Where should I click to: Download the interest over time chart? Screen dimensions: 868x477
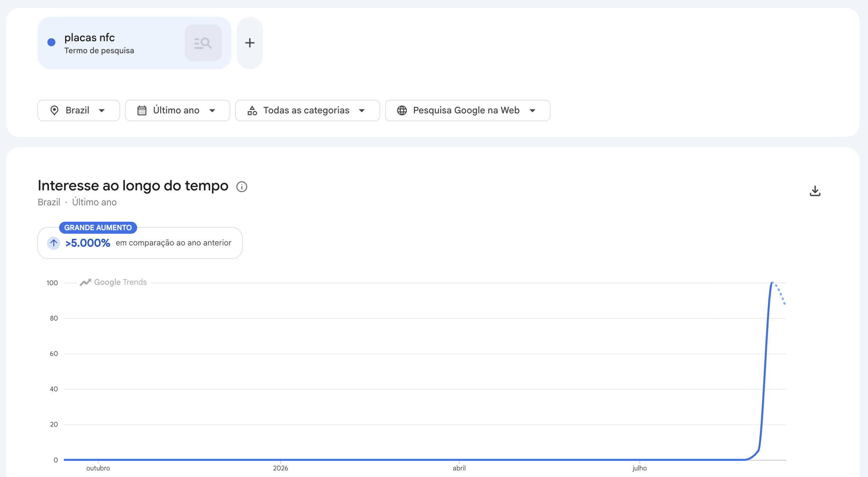815,191
